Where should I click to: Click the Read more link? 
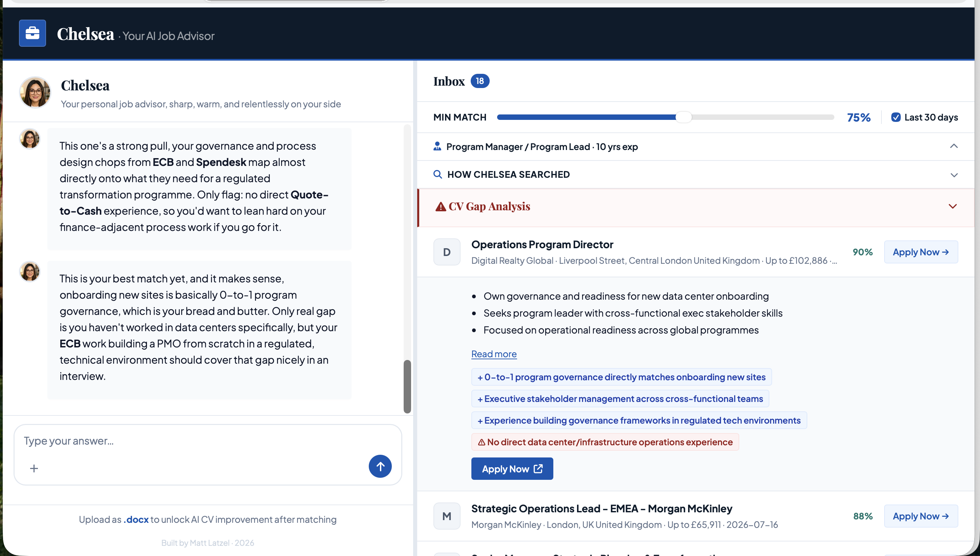[494, 354]
